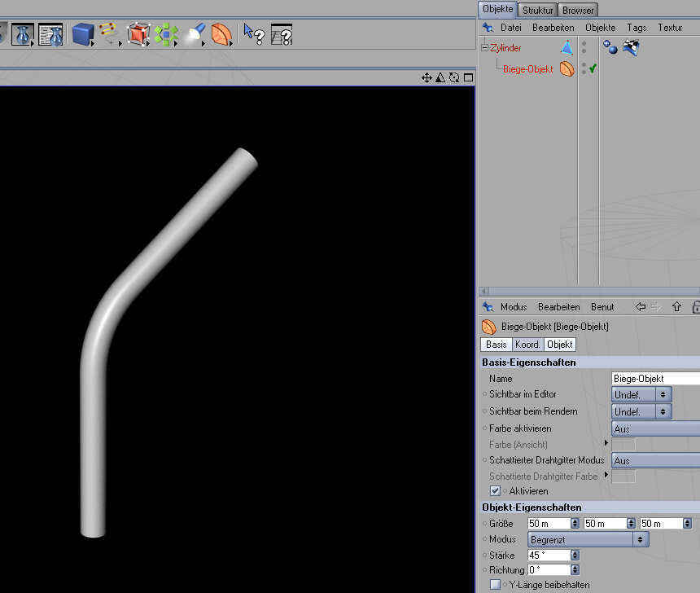Click the Farbe (Ansicht) color swatch
Screen dimensions: 700x593
[623, 445]
